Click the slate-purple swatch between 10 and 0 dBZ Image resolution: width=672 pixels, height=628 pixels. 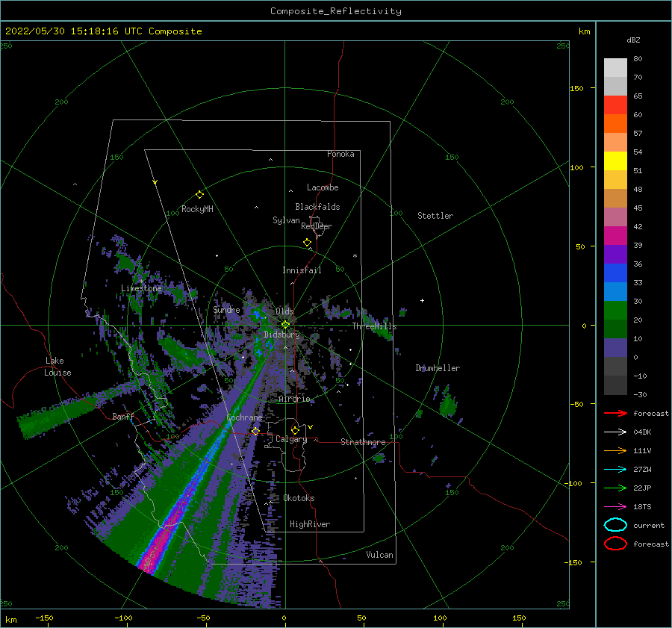click(615, 348)
